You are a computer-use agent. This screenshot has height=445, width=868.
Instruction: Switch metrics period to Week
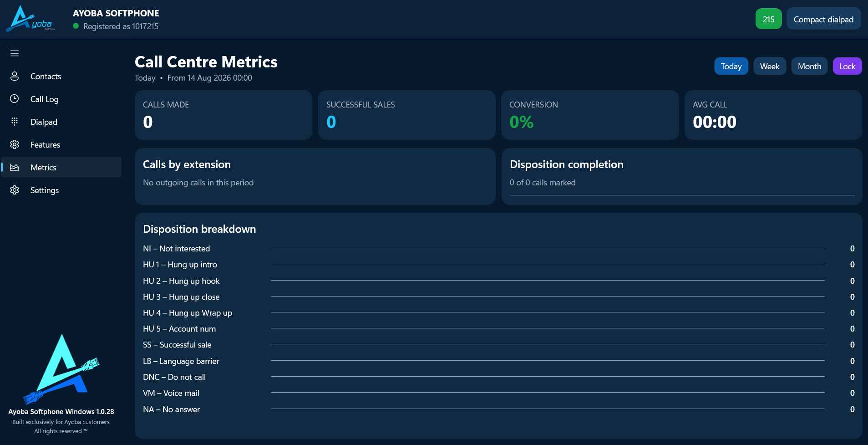coord(770,66)
